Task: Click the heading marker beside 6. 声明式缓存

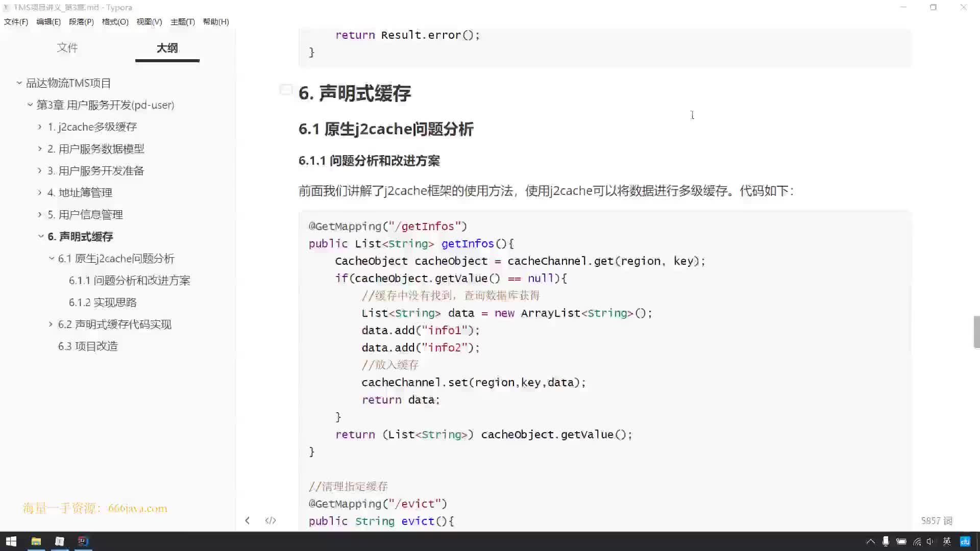Action: (286, 90)
